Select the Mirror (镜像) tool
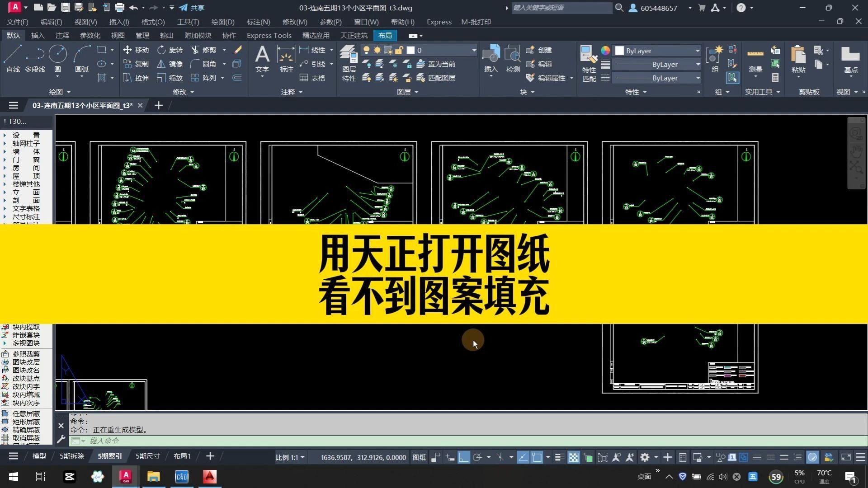Image resolution: width=868 pixels, height=488 pixels. (161, 64)
